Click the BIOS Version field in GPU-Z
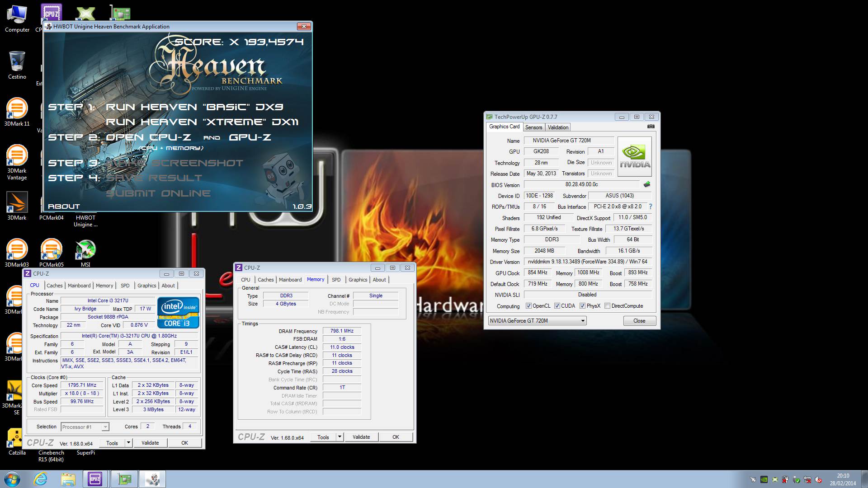868x488 pixels. point(581,184)
